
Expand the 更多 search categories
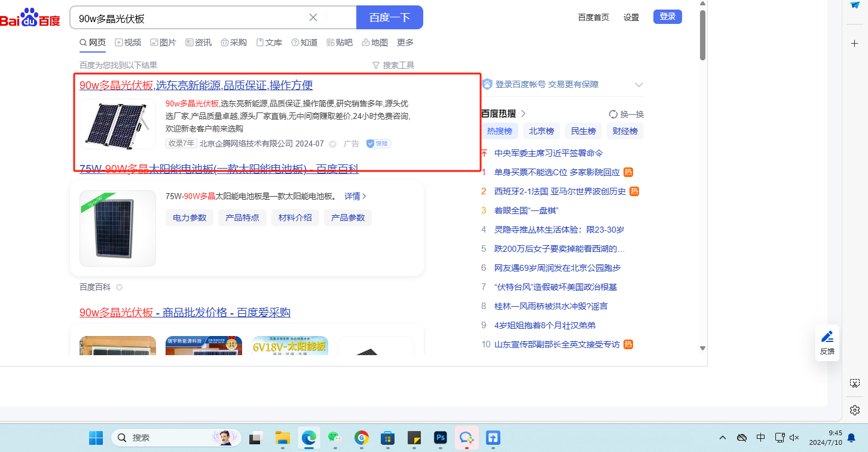point(405,42)
